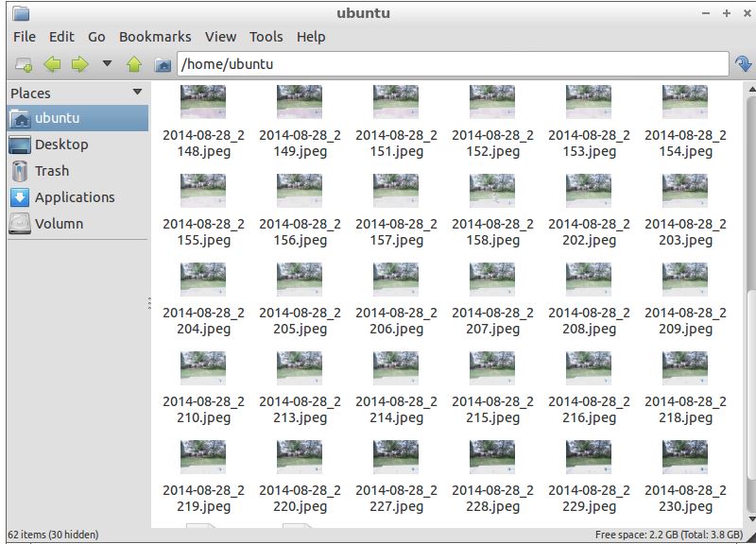
Task: Click the New Tab toolbar icon
Action: (24, 64)
